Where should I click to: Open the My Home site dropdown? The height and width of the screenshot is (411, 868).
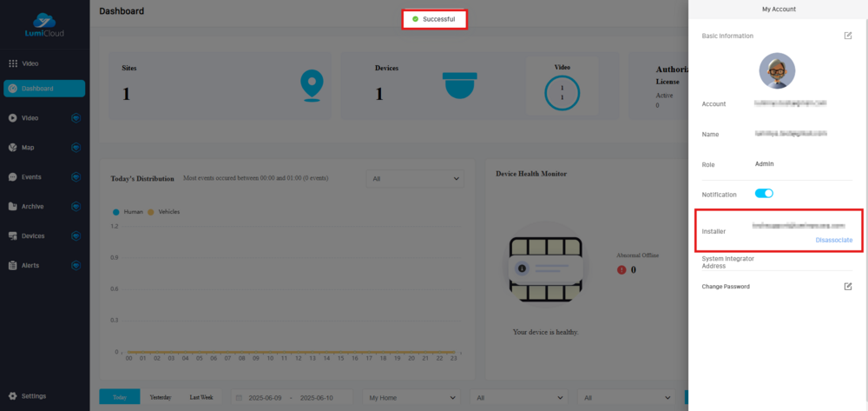(412, 397)
